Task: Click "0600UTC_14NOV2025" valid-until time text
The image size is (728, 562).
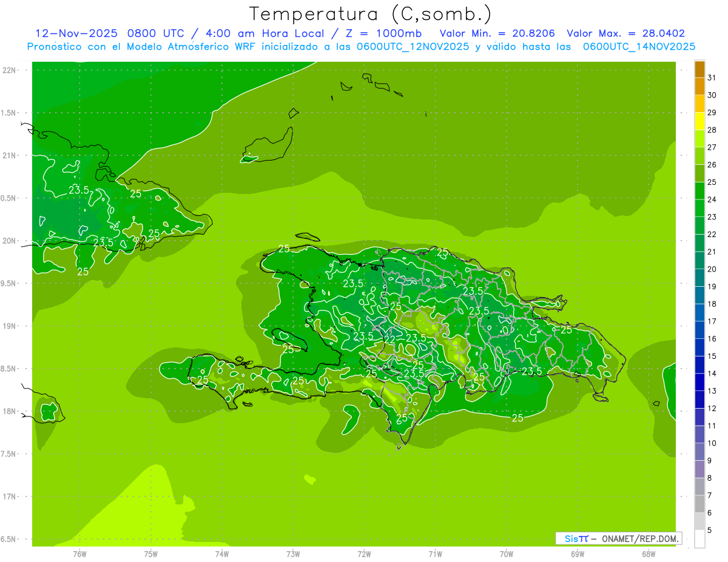Action: [639, 47]
